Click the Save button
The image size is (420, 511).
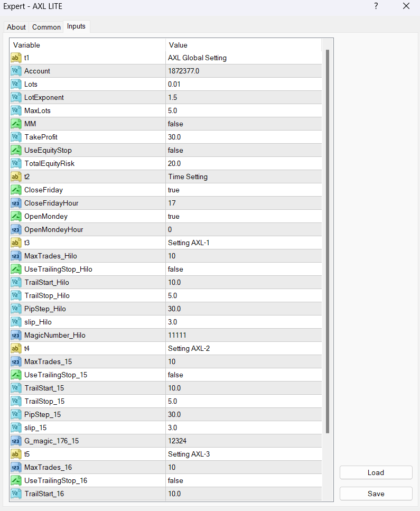[376, 494]
